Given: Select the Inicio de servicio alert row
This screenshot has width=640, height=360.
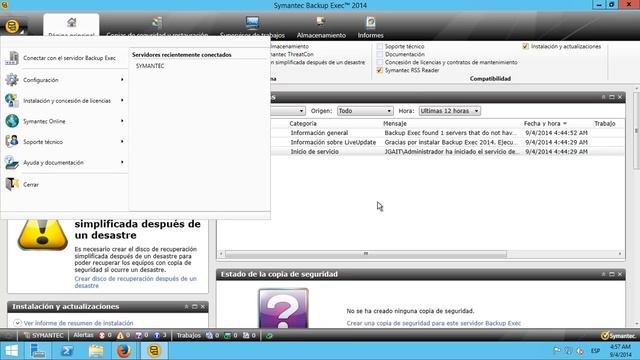Looking at the screenshot, I should pyautogui.click(x=447, y=152).
